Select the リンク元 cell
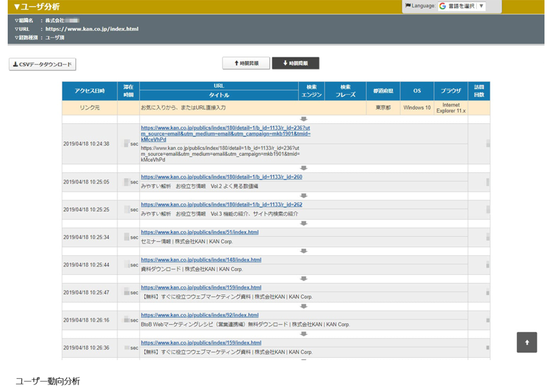This screenshot has height=392, width=550. point(90,108)
